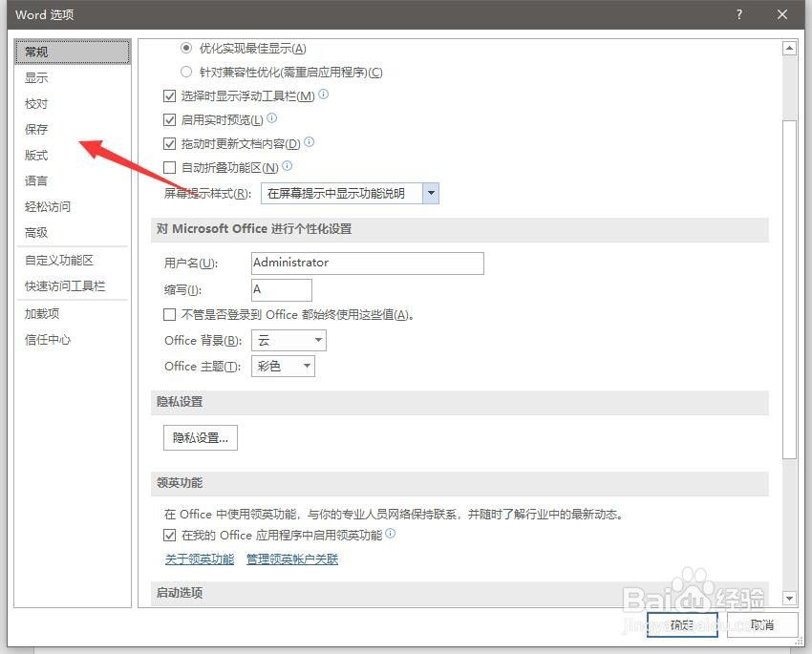Click the 隐私设置... button
812x654 pixels.
pyautogui.click(x=201, y=437)
